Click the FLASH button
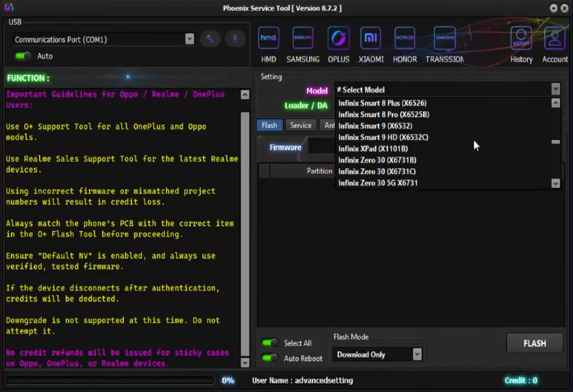 [x=535, y=343]
